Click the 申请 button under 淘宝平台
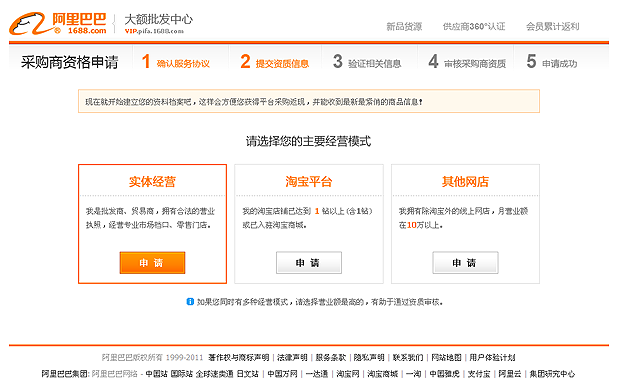The width and height of the screenshot is (620, 390). [309, 263]
